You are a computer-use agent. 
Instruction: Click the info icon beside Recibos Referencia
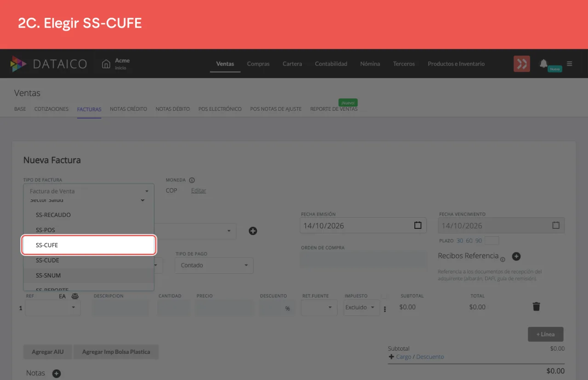coord(503,259)
